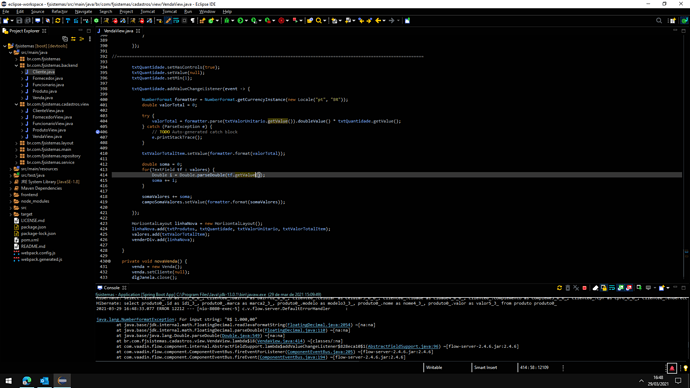This screenshot has width=690, height=388.
Task: Click the green Run play button
Action: tap(240, 20)
